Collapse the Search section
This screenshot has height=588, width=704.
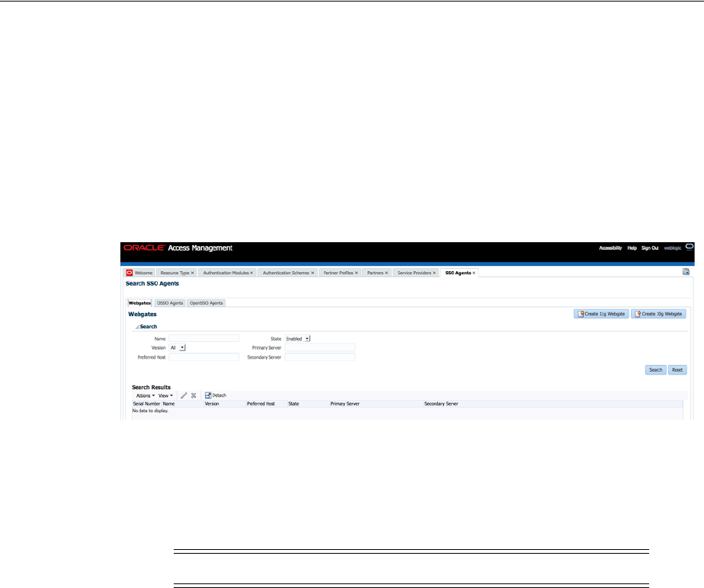(x=137, y=327)
